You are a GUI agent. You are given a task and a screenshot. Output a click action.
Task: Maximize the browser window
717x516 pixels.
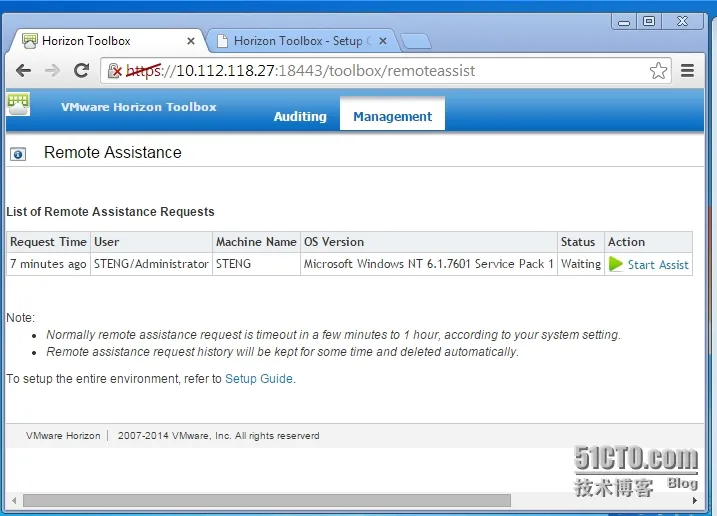click(648, 22)
